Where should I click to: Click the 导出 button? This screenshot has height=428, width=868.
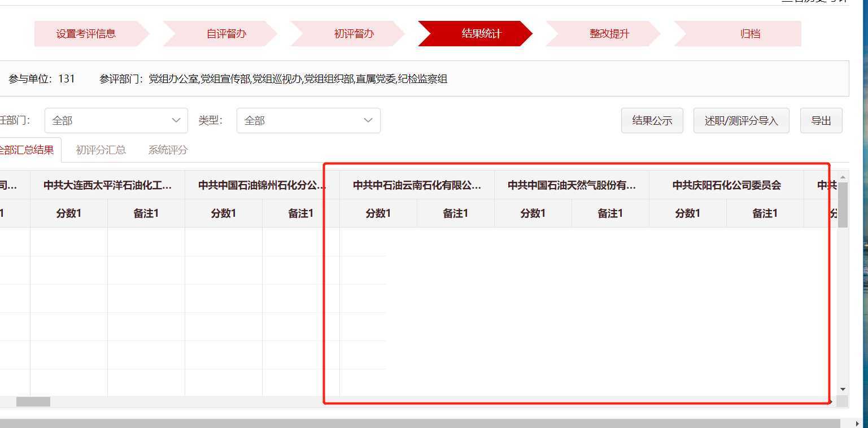coord(821,120)
